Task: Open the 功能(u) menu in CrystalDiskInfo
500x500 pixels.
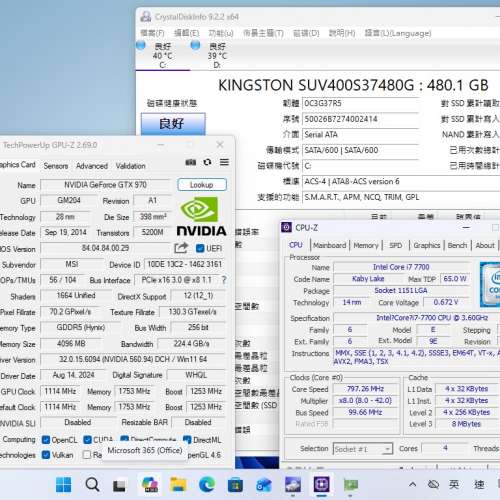Action: 221,33
